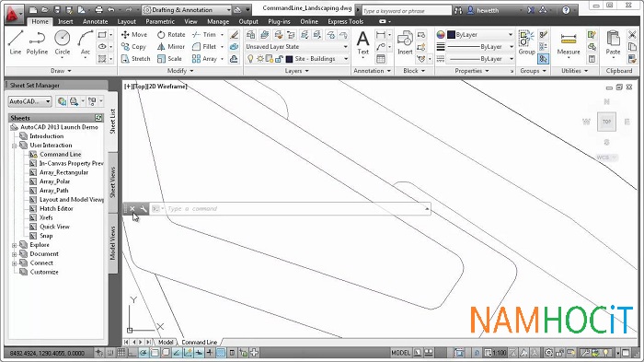Click the command line wrench customize icon
The image size is (644, 362).
tap(144, 208)
